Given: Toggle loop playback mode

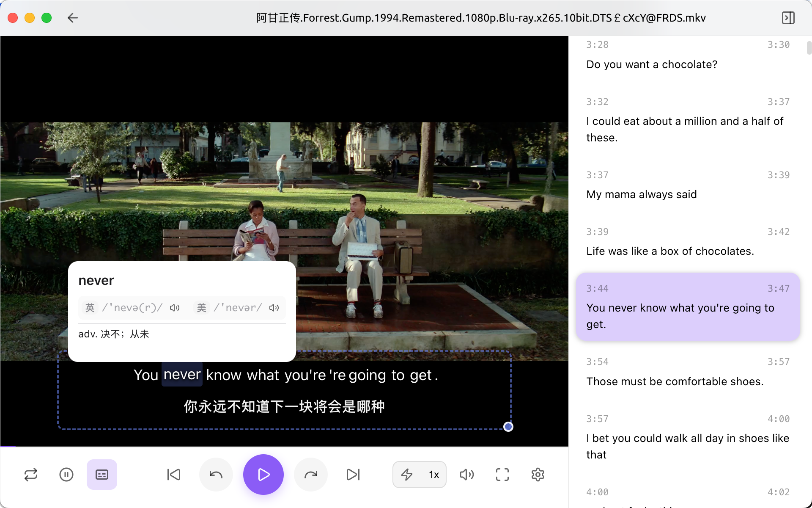Looking at the screenshot, I should coord(30,475).
